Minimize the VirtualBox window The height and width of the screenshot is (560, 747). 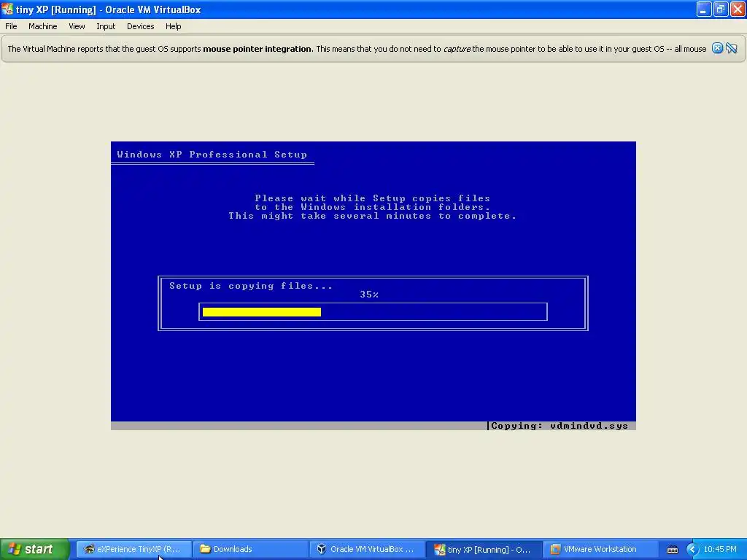[703, 9]
